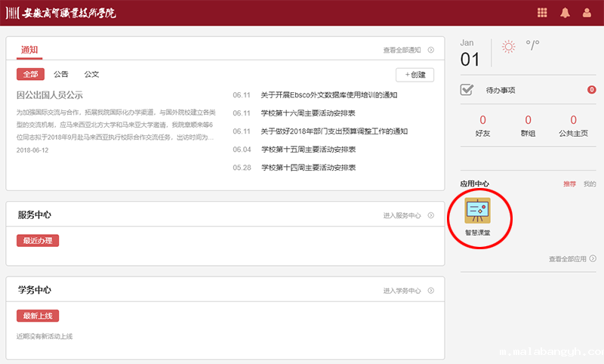Open the user profile icon
604x364 pixels.
[x=587, y=13]
